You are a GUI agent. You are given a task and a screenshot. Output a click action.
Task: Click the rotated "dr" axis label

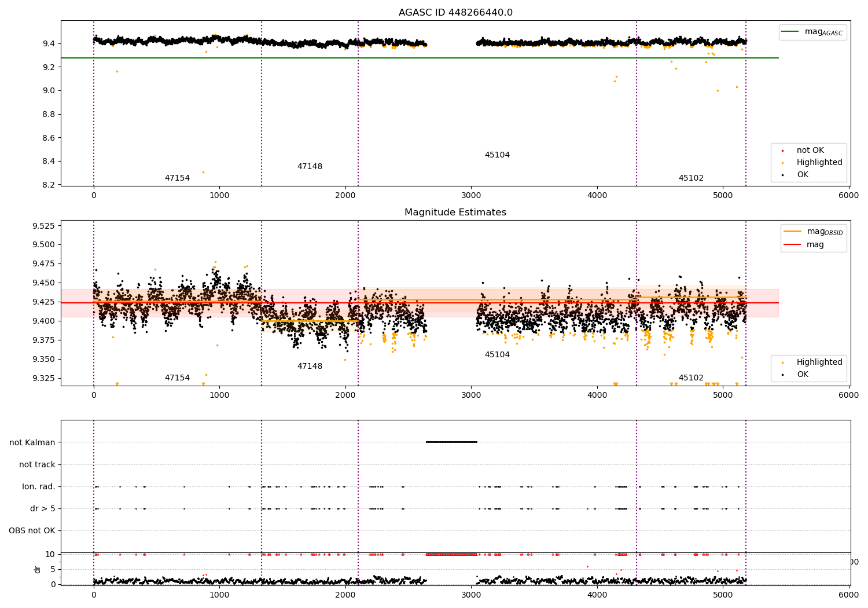click(38, 569)
